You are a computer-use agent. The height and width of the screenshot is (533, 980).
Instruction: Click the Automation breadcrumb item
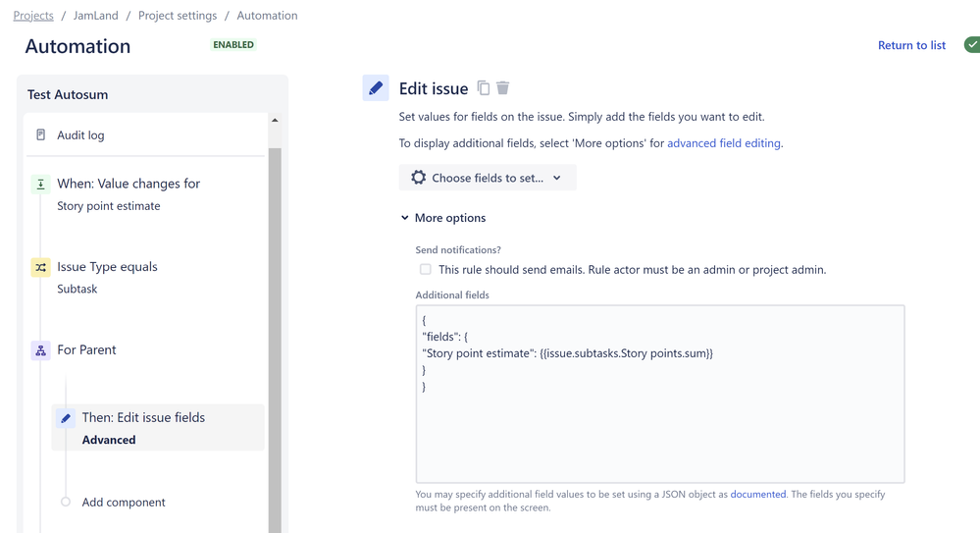267,16
